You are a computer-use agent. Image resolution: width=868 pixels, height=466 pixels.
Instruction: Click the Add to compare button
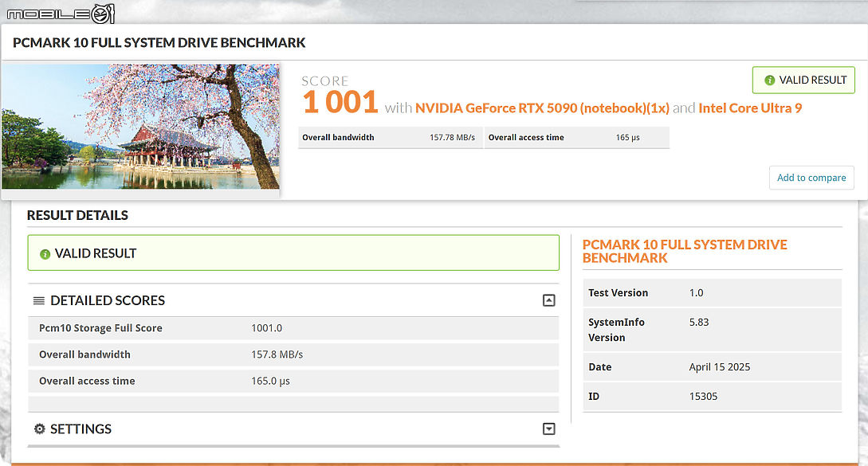[x=811, y=178]
